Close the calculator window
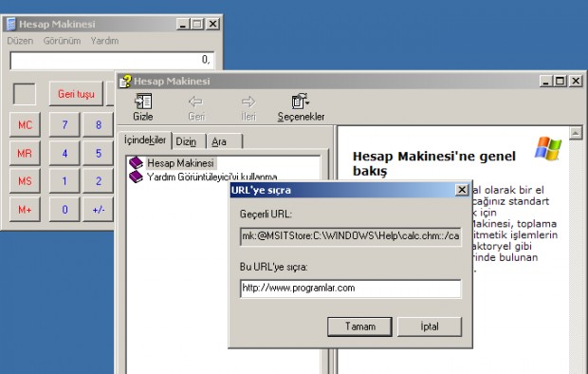The width and height of the screenshot is (588, 374). [x=213, y=24]
